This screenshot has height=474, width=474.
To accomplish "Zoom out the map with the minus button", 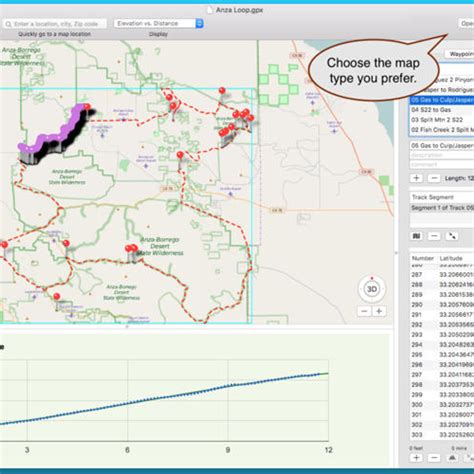I will point(364,311).
